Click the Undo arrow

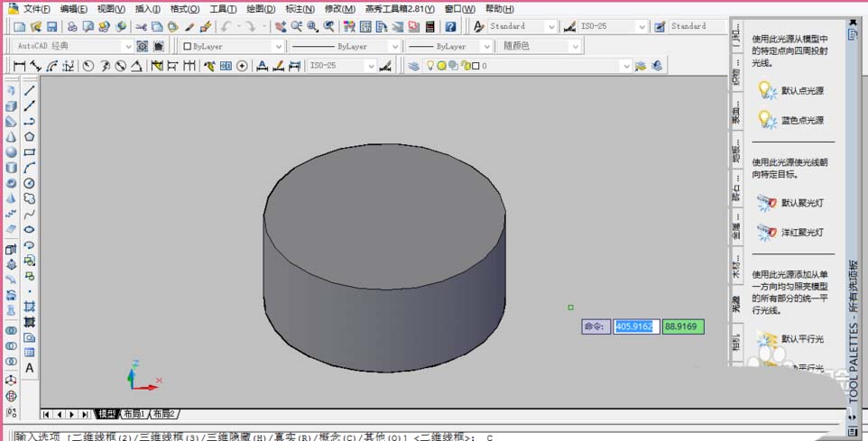tap(226, 26)
